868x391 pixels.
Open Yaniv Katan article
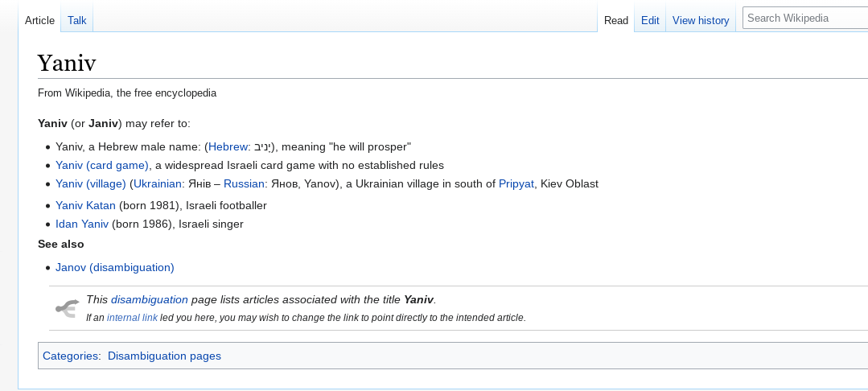85,205
